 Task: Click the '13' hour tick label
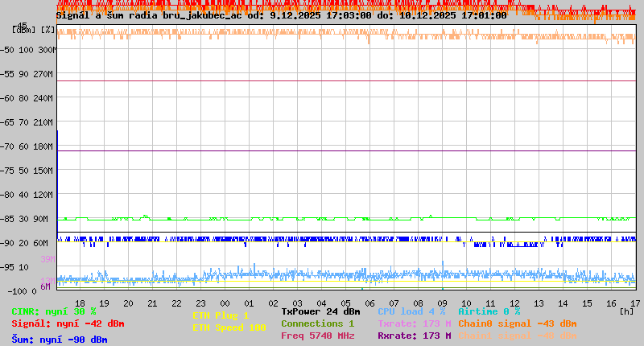pyautogui.click(x=539, y=303)
